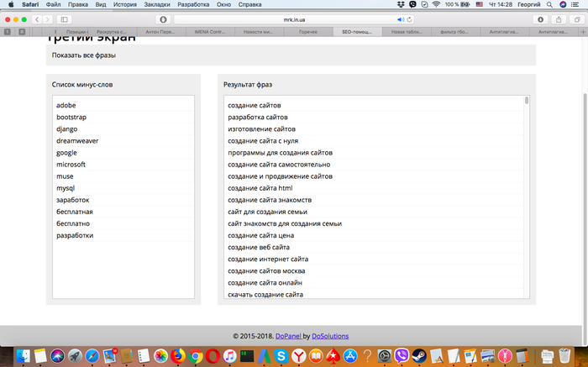Open Viber from the Dock
588x367 pixels.
(x=402, y=357)
